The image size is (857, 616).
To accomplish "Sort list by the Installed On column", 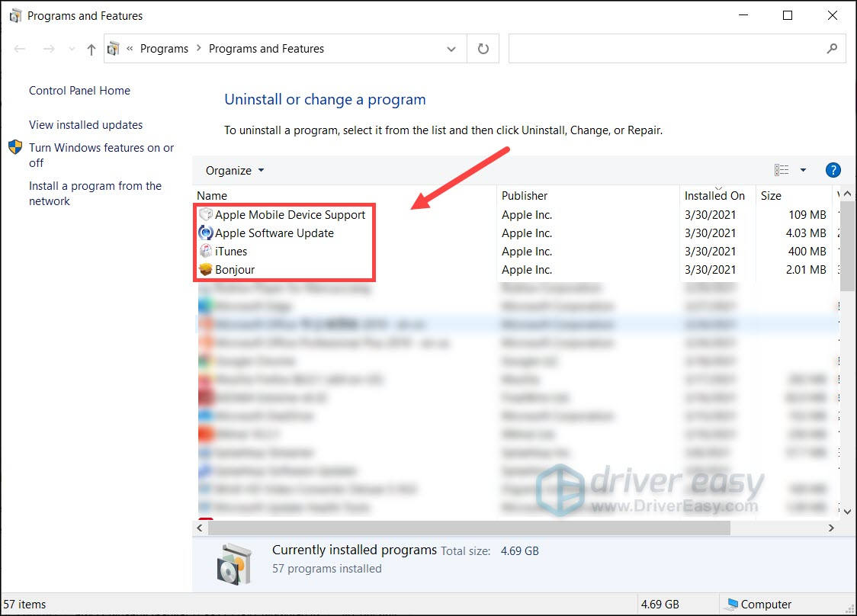I will click(x=714, y=195).
